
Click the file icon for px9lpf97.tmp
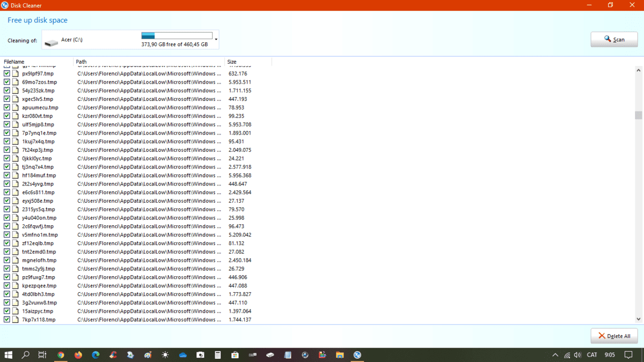(16, 73)
